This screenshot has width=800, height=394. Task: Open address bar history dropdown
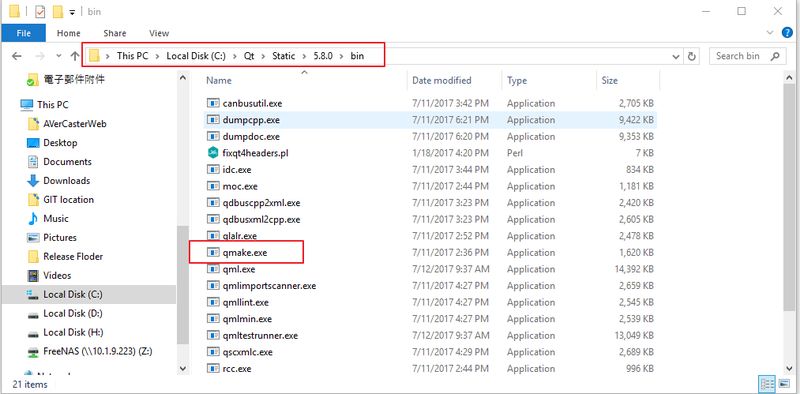[676, 57]
